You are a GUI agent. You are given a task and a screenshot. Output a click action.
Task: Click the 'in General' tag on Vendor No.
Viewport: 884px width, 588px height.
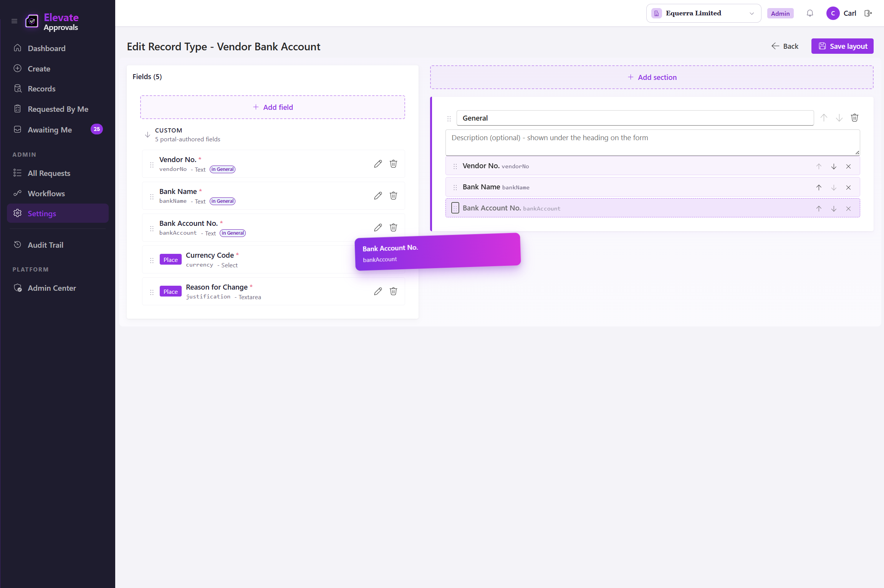pyautogui.click(x=222, y=169)
